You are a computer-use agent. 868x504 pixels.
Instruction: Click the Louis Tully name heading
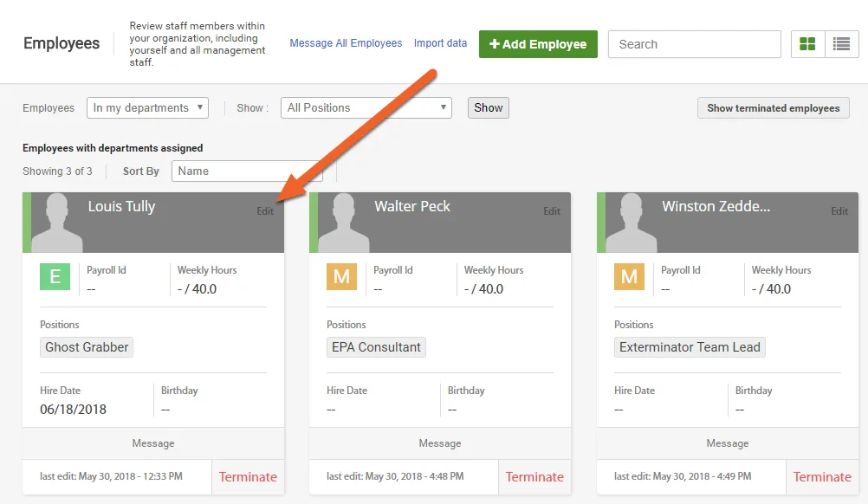[x=122, y=206]
